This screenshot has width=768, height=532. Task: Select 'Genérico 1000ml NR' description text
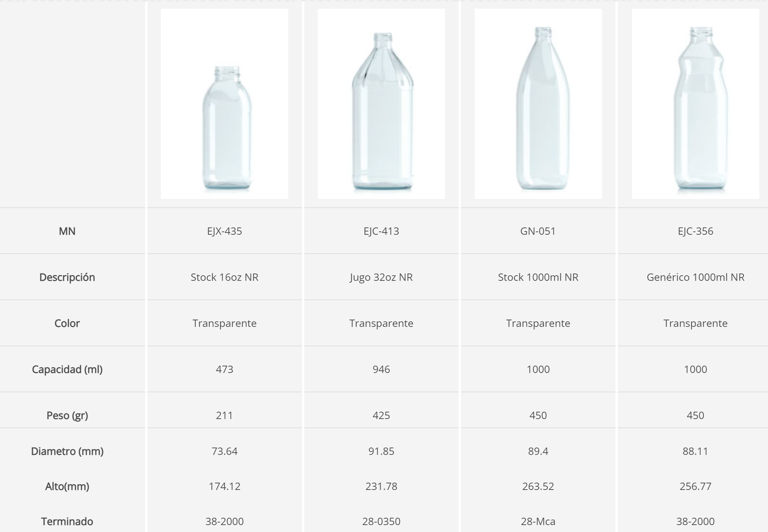point(695,277)
